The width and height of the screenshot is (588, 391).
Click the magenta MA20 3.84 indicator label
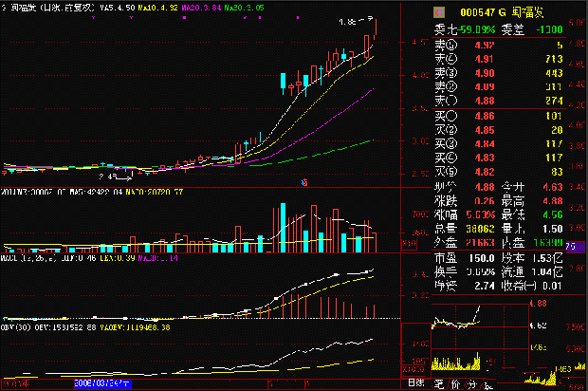point(201,8)
